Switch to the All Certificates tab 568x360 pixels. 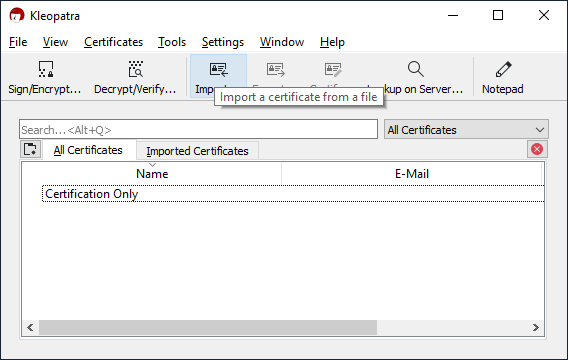tap(88, 150)
